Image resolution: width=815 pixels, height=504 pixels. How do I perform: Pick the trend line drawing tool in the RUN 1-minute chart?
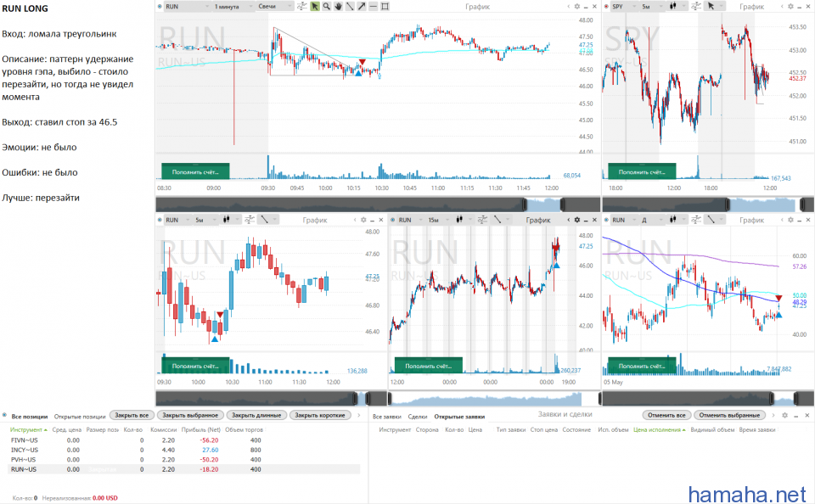click(350, 6)
